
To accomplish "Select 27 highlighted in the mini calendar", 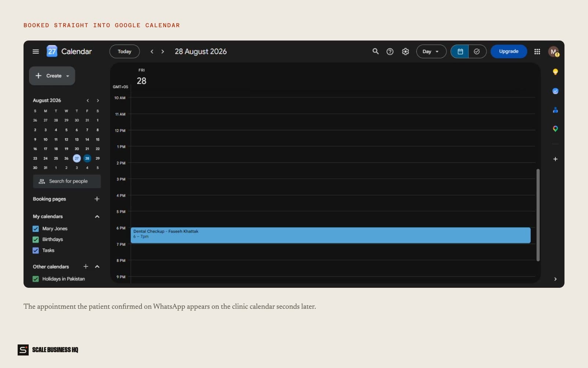I will [x=76, y=158].
